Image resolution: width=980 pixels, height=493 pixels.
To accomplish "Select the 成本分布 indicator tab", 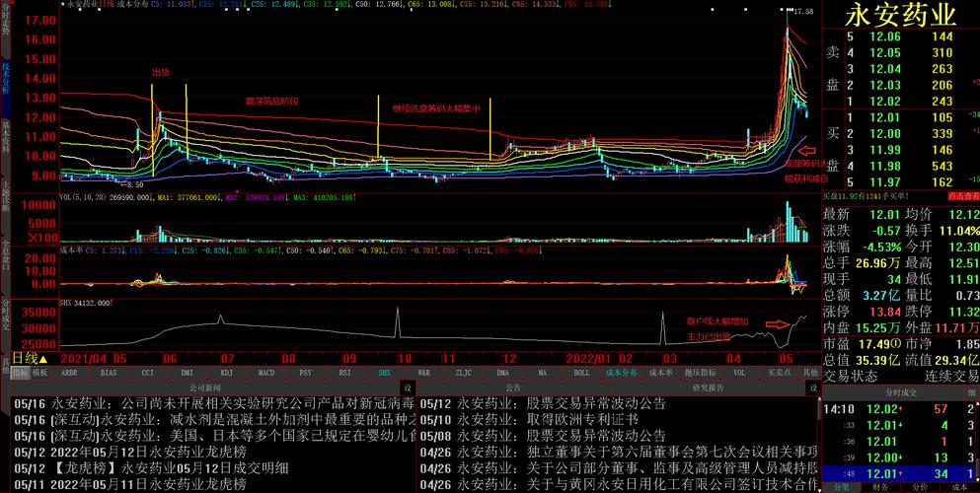I will 621,373.
